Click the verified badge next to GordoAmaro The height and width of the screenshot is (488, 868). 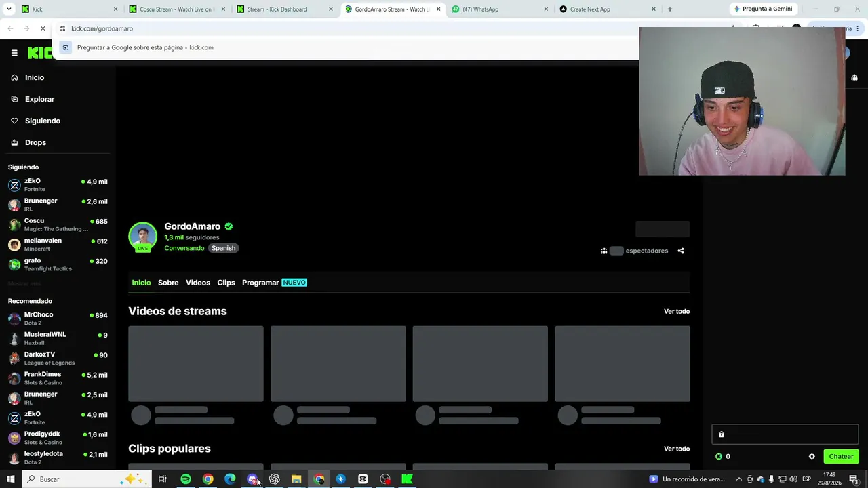(229, 226)
